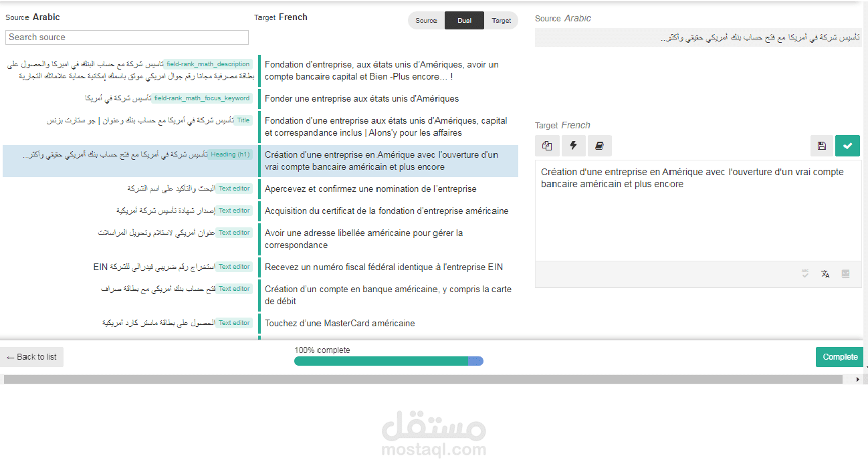Click the bottom horizontal scrollbar track
868x468 pixels.
click(423, 379)
